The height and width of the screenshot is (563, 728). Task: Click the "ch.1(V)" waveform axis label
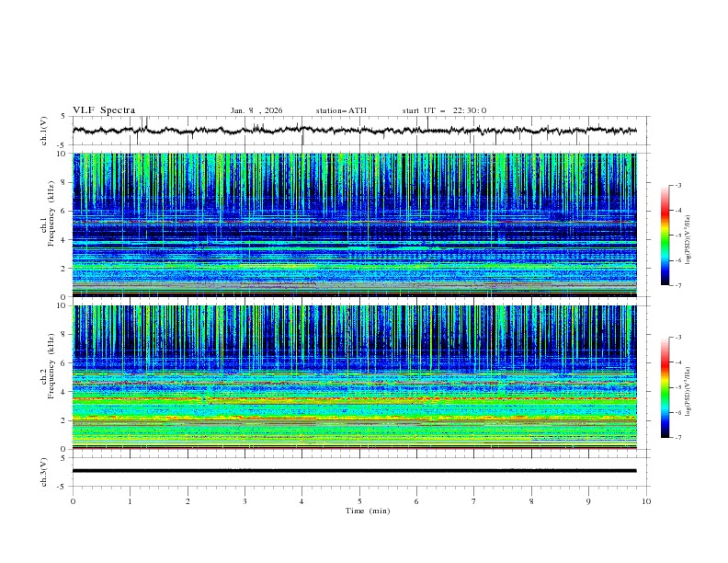coord(44,131)
